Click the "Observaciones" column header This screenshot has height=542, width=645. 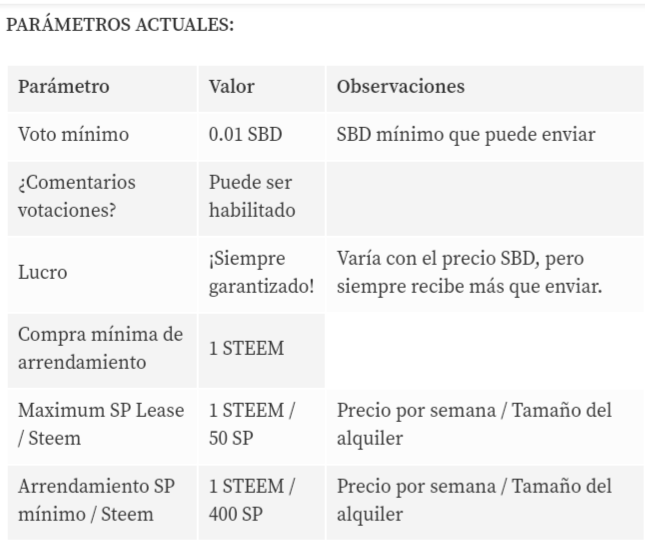(400, 87)
